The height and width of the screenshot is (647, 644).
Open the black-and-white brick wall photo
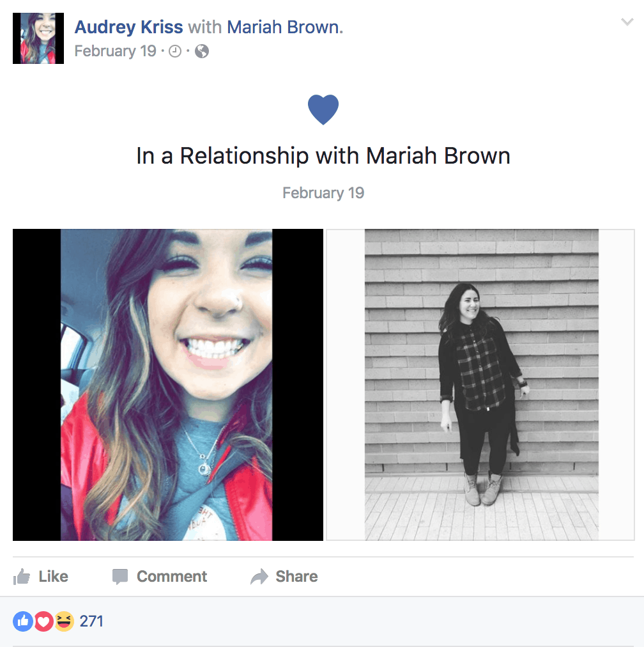(x=480, y=385)
